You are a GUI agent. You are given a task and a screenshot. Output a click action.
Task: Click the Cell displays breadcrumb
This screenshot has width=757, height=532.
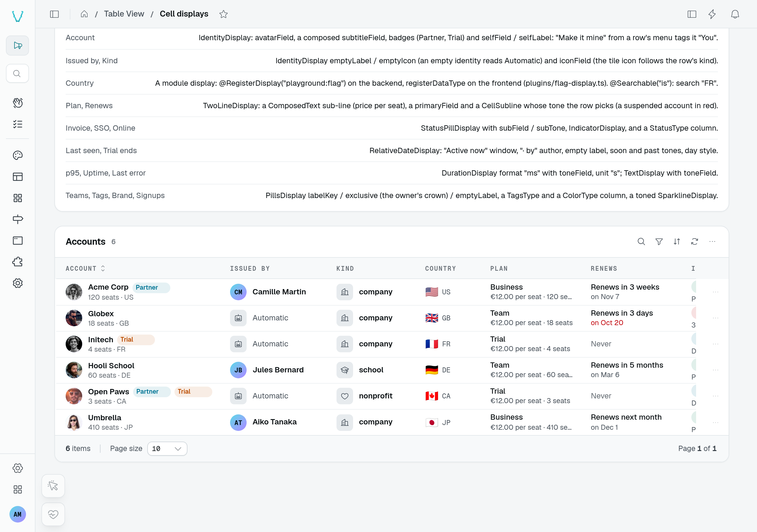[x=184, y=14]
